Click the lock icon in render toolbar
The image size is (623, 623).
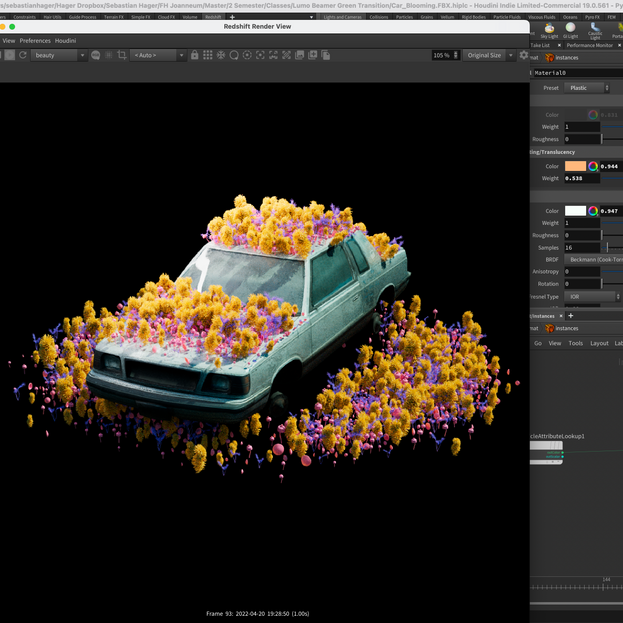pos(194,55)
